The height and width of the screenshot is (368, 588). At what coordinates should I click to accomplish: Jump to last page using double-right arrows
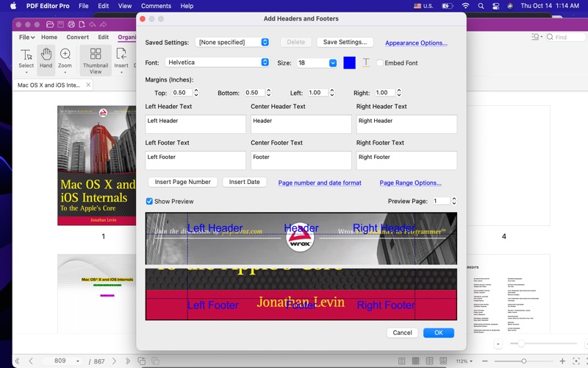(x=128, y=361)
